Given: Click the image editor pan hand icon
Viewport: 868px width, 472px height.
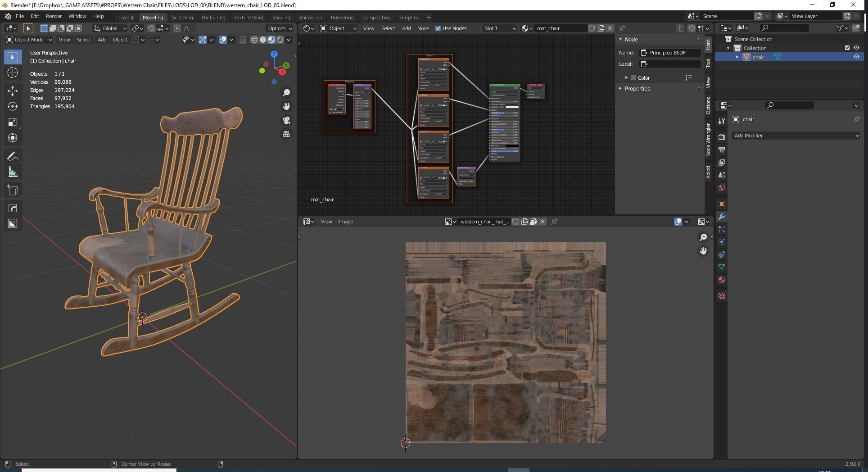Looking at the screenshot, I should tap(703, 251).
